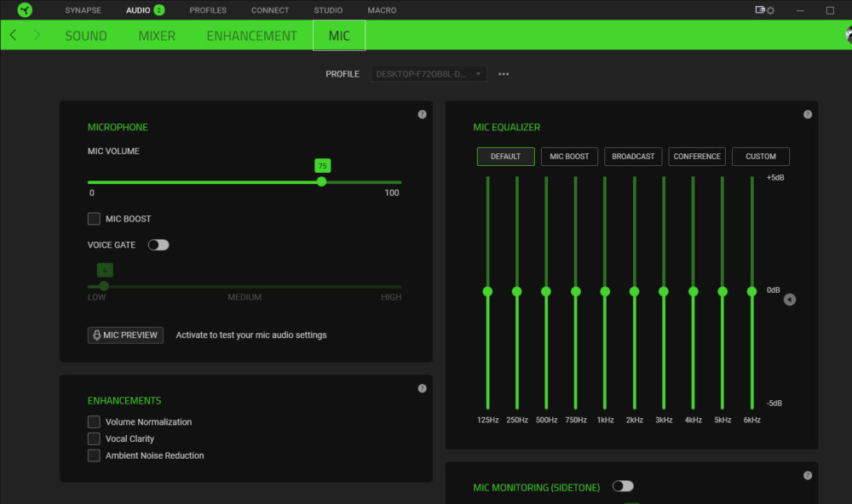Click the 500Hz equalizer slider handle
852x504 pixels.
point(546,292)
